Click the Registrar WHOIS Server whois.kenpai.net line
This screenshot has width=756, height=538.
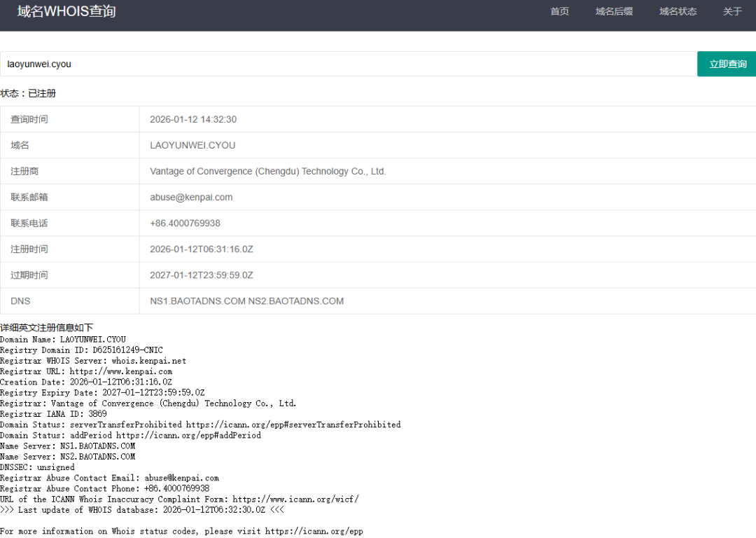(x=93, y=361)
